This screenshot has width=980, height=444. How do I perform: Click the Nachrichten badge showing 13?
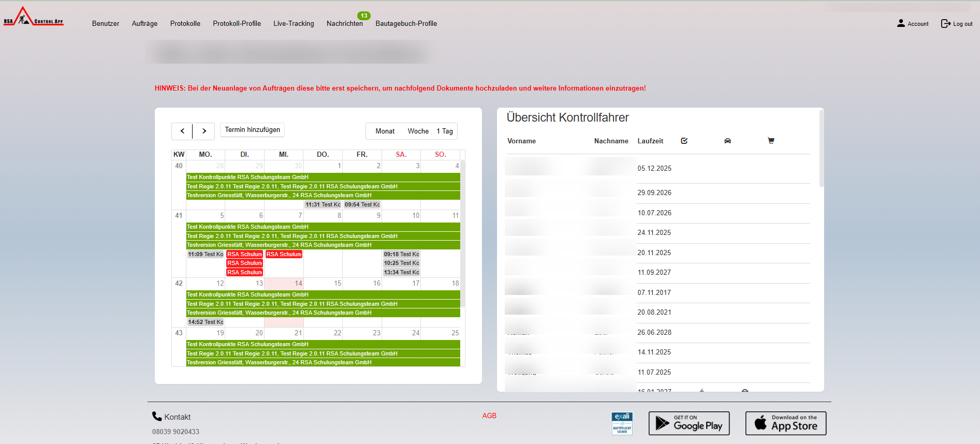(x=364, y=16)
